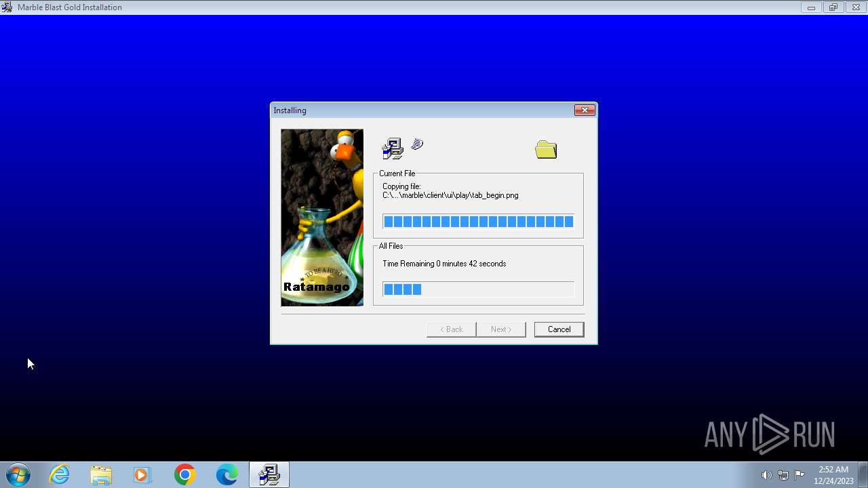Minimize the Marble Blast Gold Installation window
The height and width of the screenshot is (488, 868).
click(x=811, y=7)
